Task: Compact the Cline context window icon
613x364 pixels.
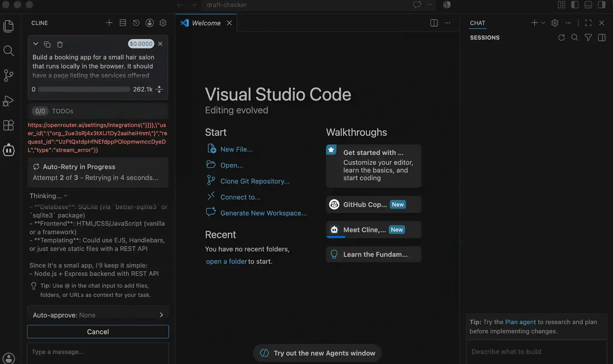Action: point(159,89)
